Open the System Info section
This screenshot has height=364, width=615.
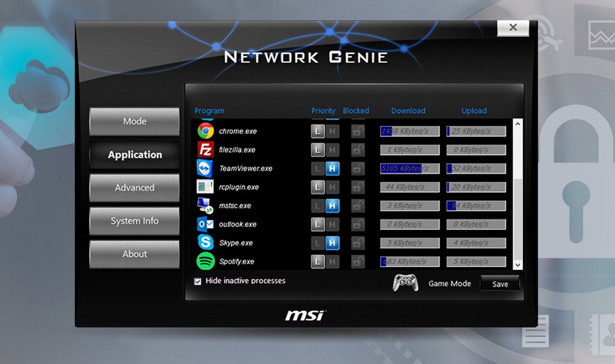(x=134, y=221)
